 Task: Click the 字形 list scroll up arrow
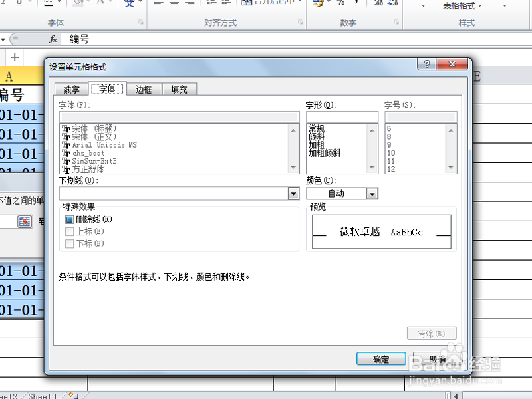pos(372,130)
